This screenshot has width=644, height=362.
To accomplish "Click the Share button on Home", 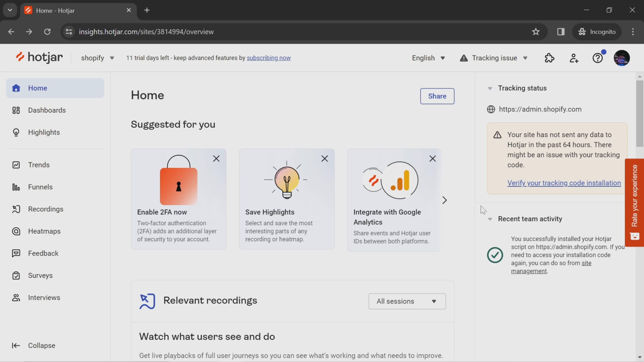I will [x=437, y=96].
